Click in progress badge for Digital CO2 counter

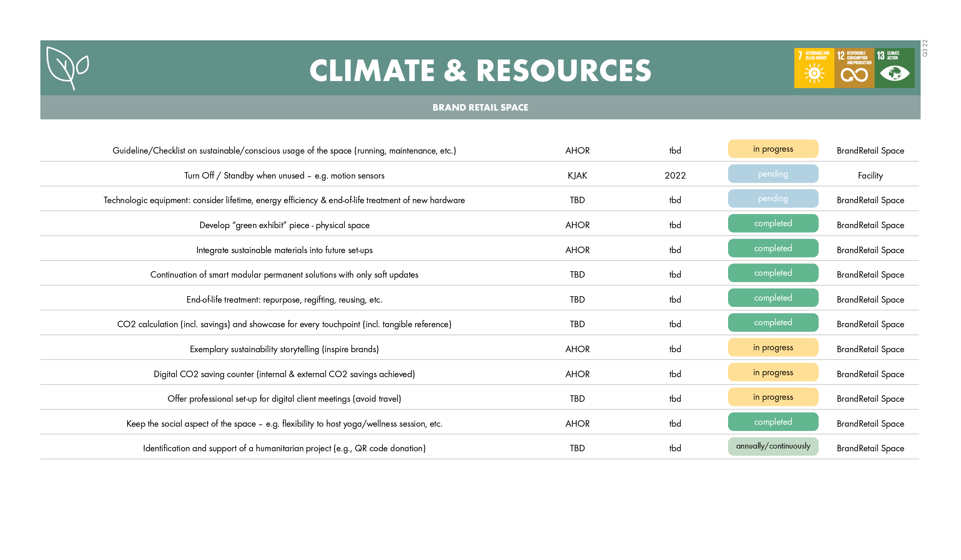click(773, 373)
